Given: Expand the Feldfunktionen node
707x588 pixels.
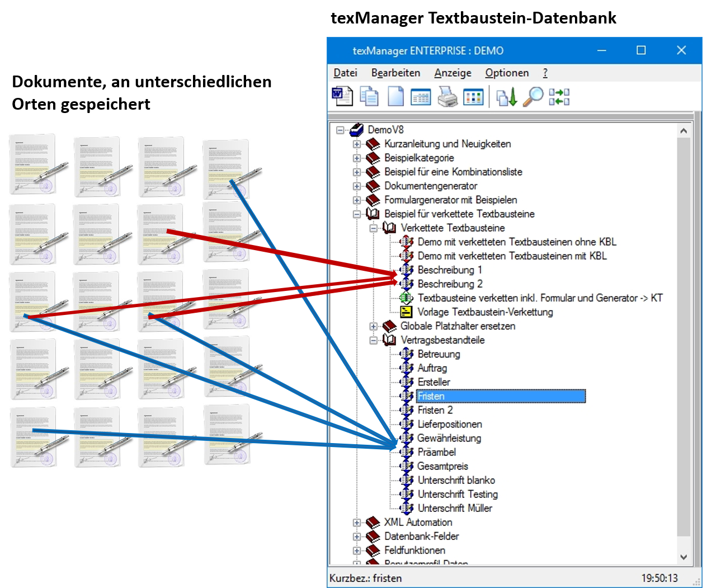Looking at the screenshot, I should tap(357, 550).
